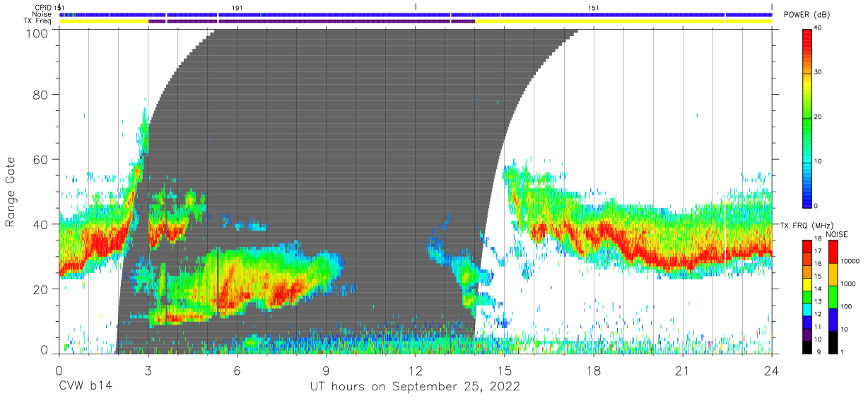868x401 pixels.
Task: Click the 10000 label on the NOISE legend
Action: 851,262
